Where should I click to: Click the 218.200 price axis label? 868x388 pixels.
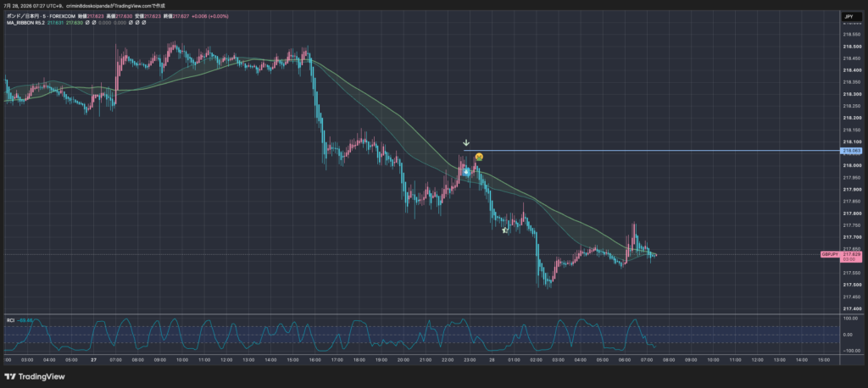[852, 118]
